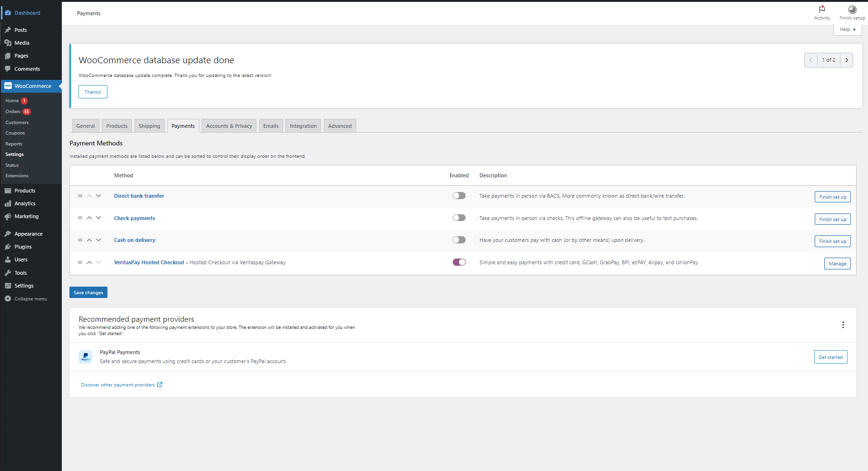Go to previous notice with left chevron

pos(811,60)
